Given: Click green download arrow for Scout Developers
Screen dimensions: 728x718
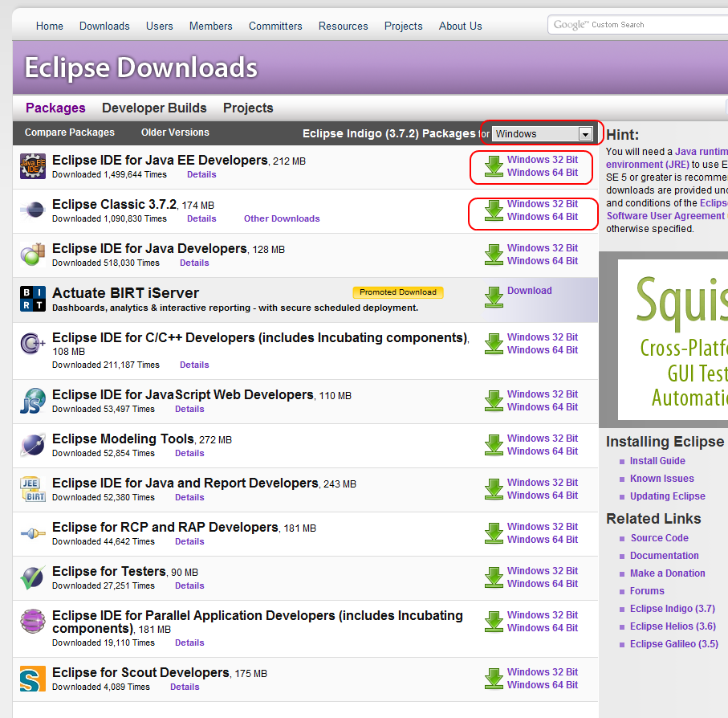Looking at the screenshot, I should point(494,679).
